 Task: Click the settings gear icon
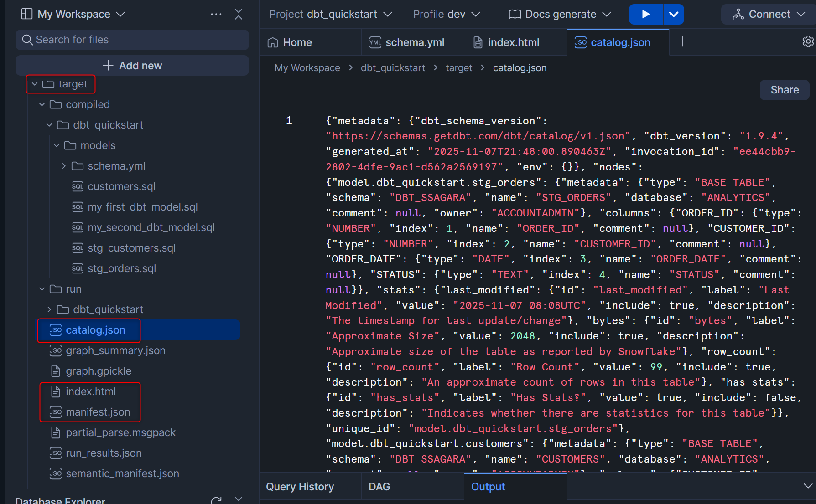[808, 42]
